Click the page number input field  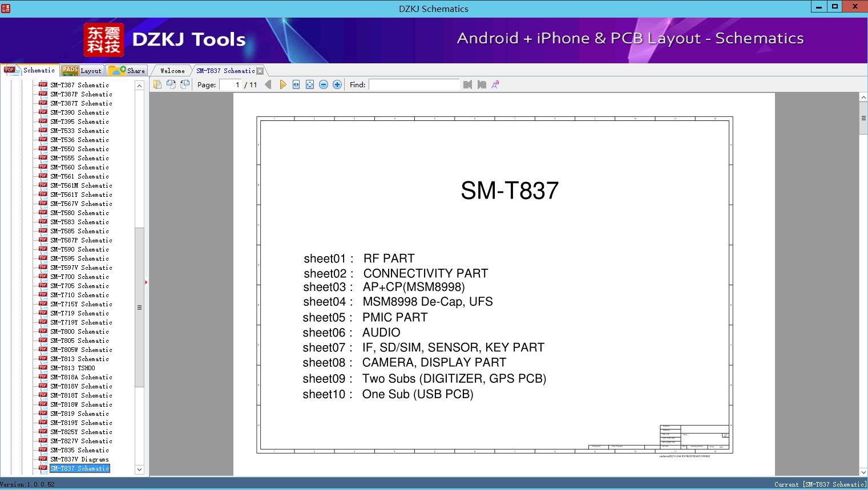[x=231, y=84]
